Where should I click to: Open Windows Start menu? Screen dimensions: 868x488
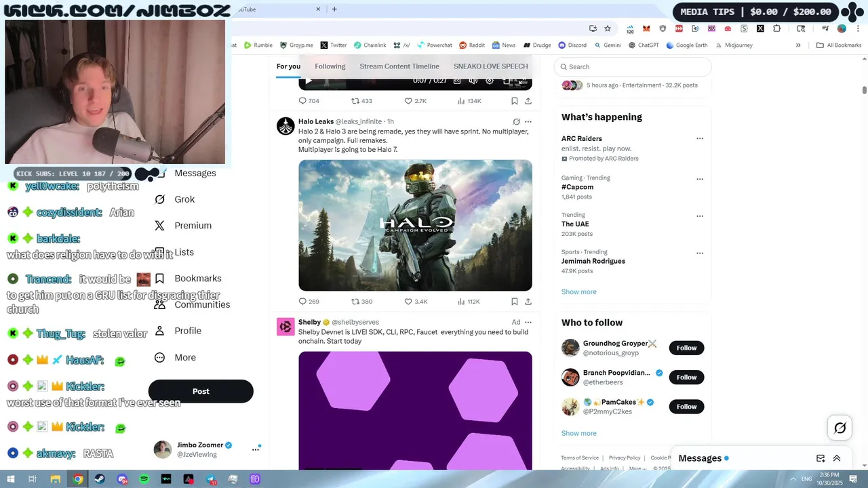pyautogui.click(x=12, y=479)
